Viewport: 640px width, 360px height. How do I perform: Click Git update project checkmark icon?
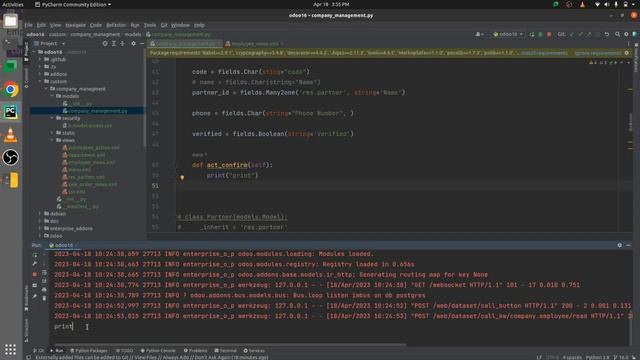(572, 34)
